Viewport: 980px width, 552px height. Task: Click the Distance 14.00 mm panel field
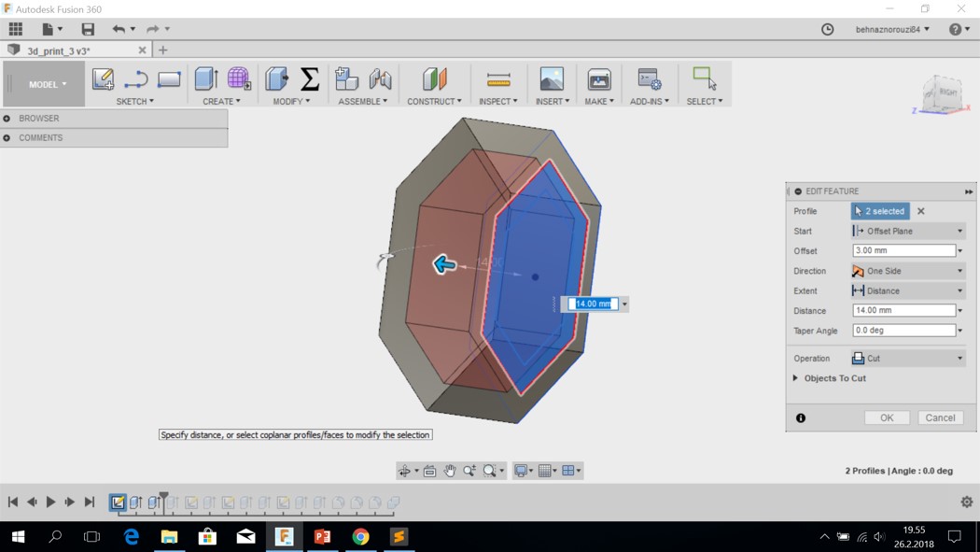[x=903, y=311]
